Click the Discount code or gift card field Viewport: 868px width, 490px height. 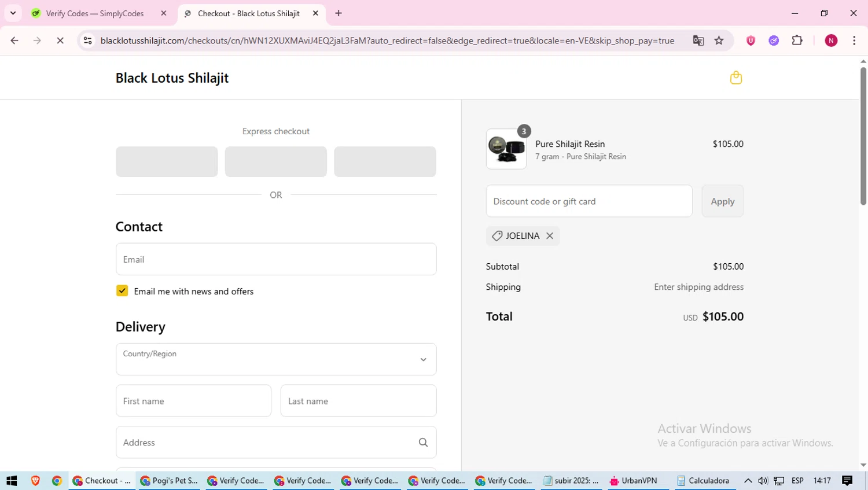589,201
